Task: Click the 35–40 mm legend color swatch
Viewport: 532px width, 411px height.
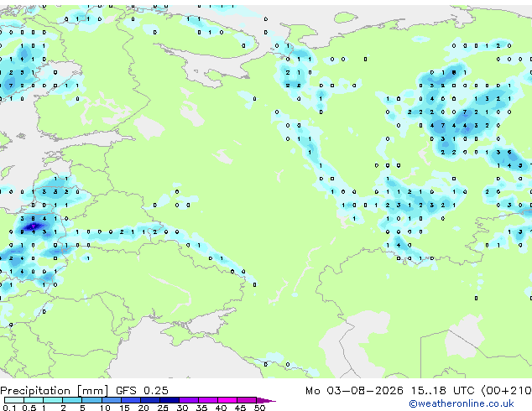Action: (208, 400)
